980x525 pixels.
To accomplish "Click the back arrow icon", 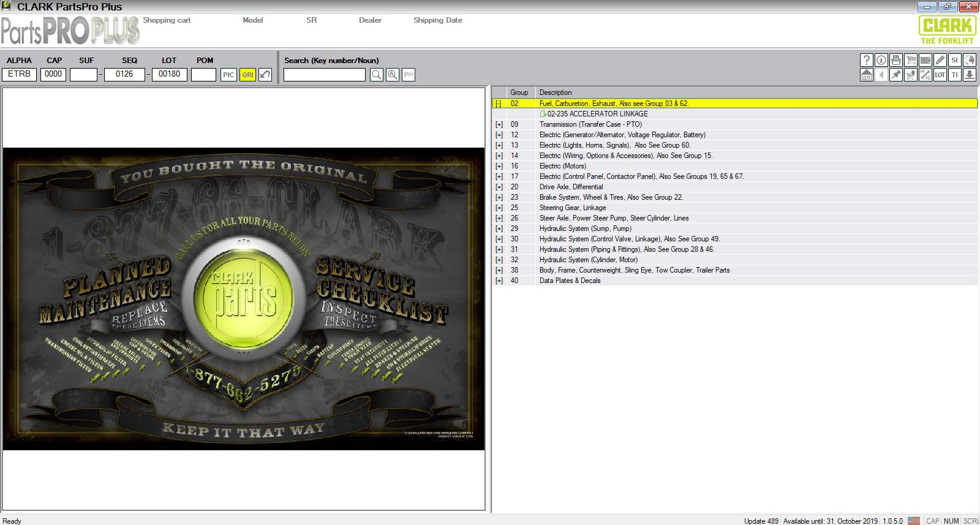I will coord(881,75).
